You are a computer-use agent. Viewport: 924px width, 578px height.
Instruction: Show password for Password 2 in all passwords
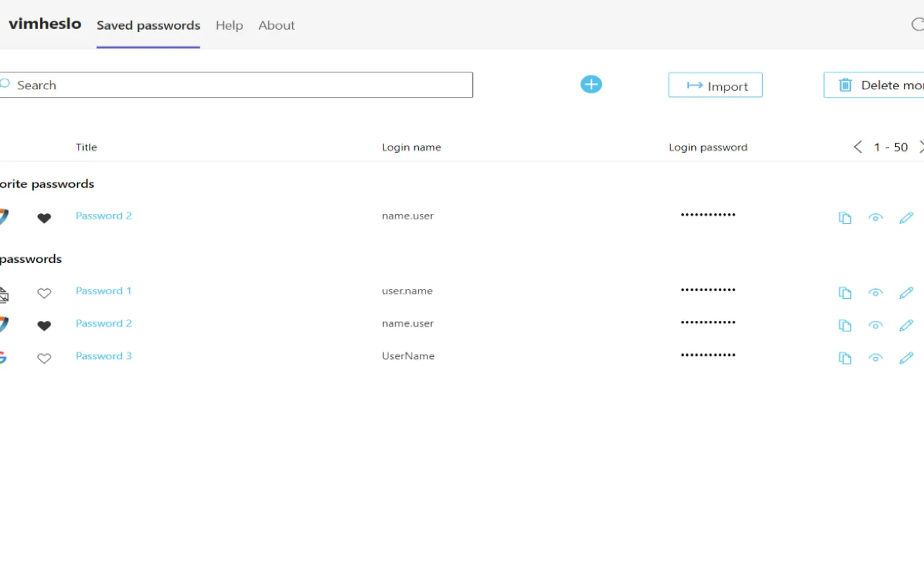click(x=875, y=325)
